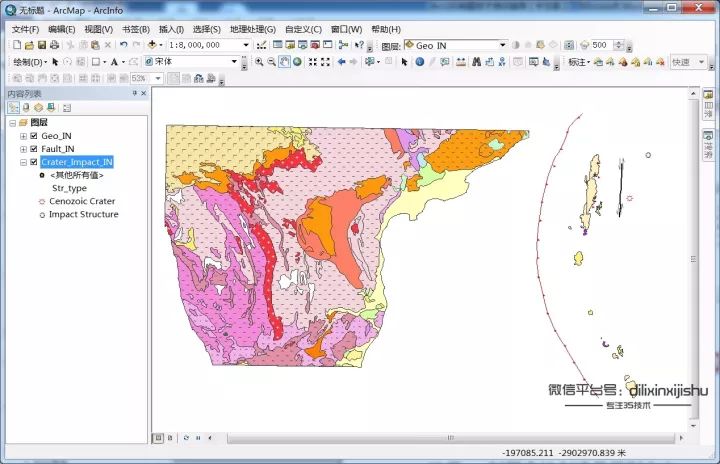
Task: Click the Full Extent globe icon
Action: pos(298,62)
